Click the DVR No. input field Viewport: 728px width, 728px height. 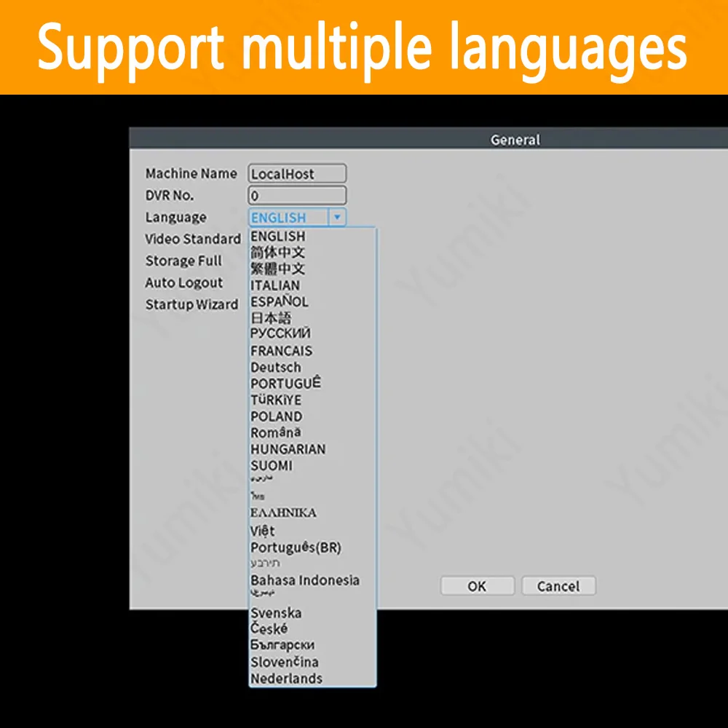coord(297,195)
